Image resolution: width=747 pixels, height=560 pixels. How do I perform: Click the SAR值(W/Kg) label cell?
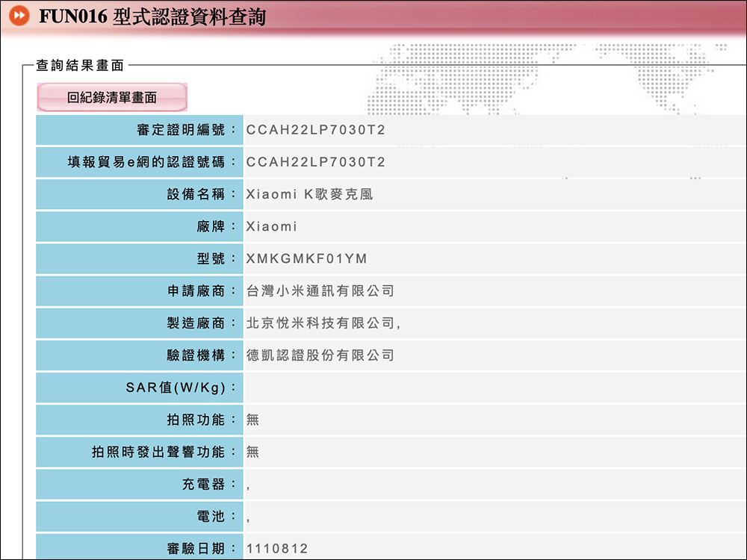click(140, 388)
